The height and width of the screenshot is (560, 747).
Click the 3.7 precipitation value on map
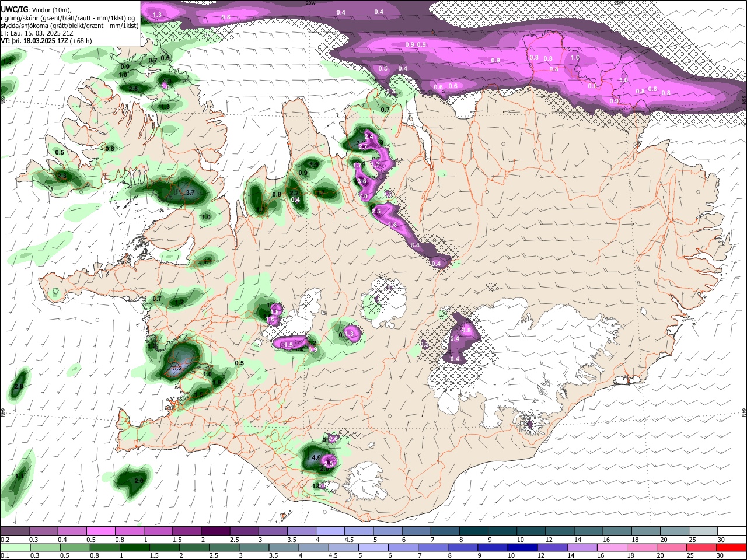[x=190, y=192]
